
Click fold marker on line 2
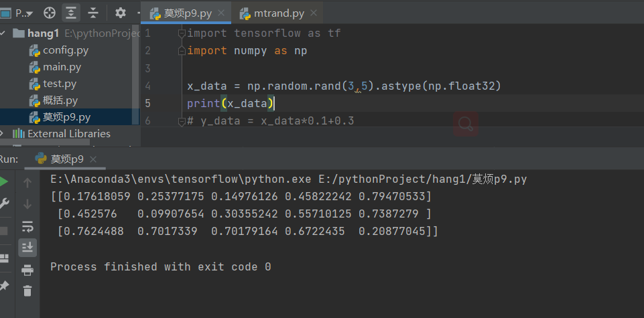coord(182,50)
